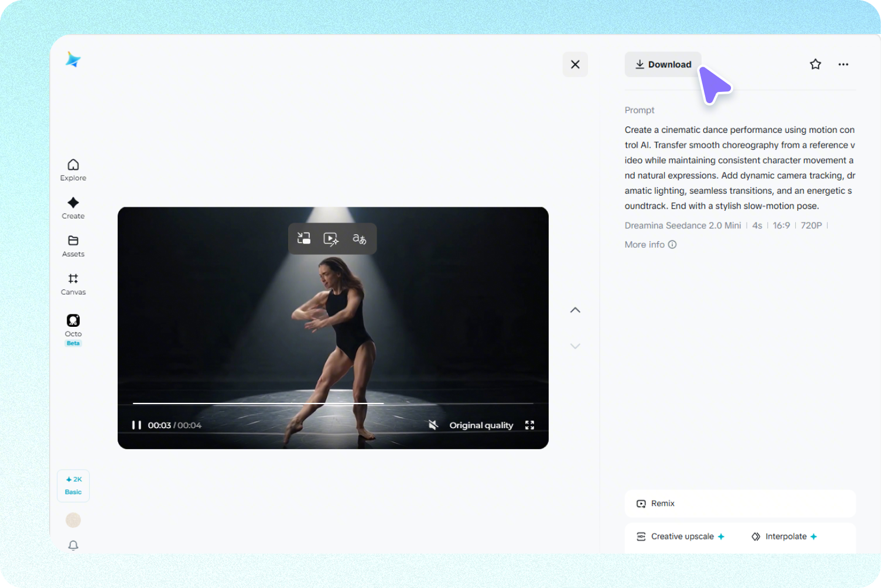Open the Explore section
This screenshot has width=882, height=588.
(73, 170)
